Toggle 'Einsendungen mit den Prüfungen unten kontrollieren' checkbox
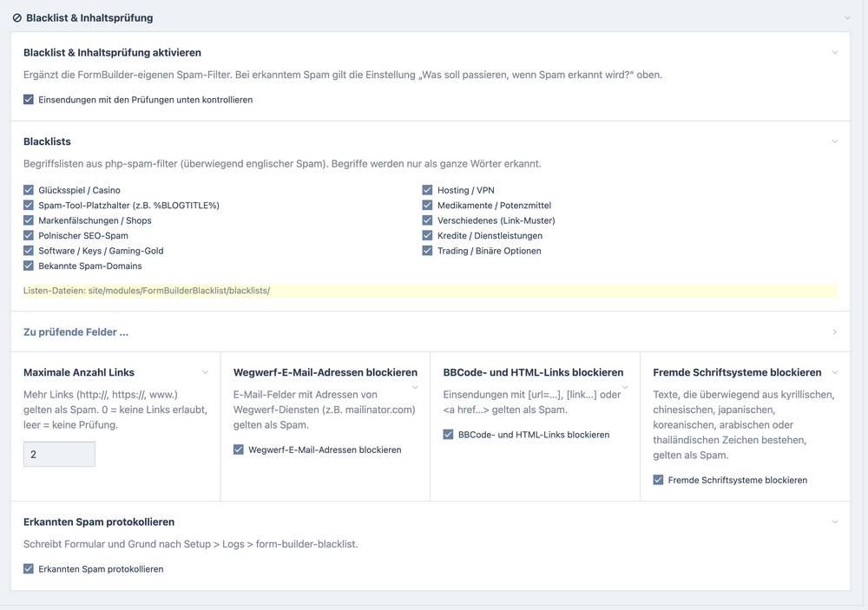This screenshot has width=868, height=610. (x=29, y=100)
